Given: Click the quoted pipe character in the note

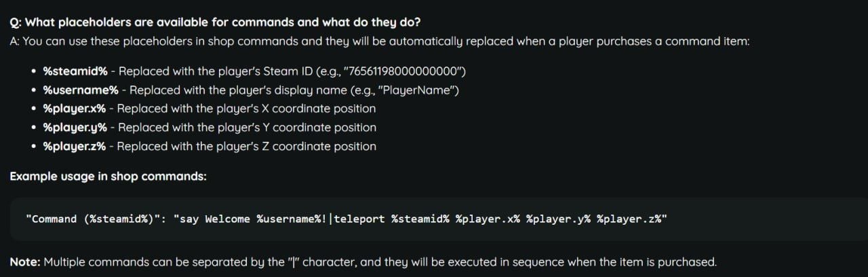Looking at the screenshot, I should (x=294, y=262).
